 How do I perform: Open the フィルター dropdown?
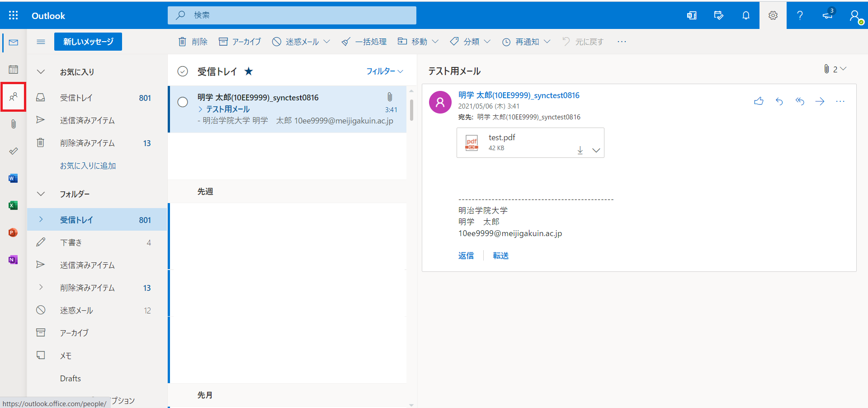(x=384, y=71)
